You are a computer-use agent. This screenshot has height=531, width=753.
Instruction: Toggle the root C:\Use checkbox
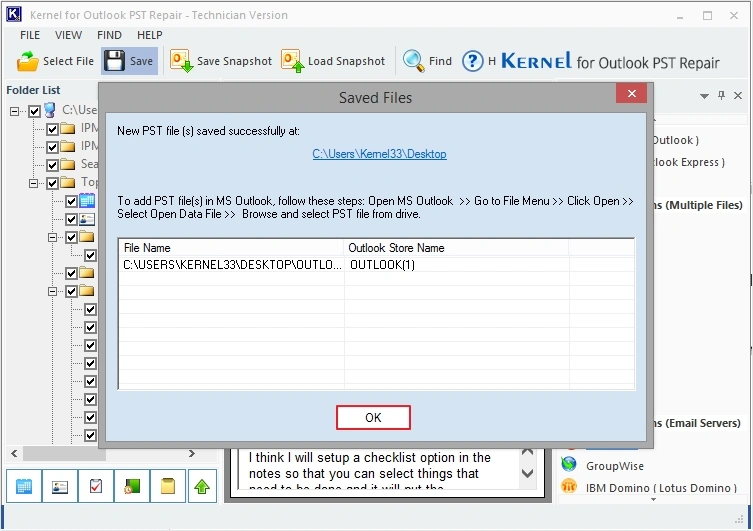coord(34,111)
